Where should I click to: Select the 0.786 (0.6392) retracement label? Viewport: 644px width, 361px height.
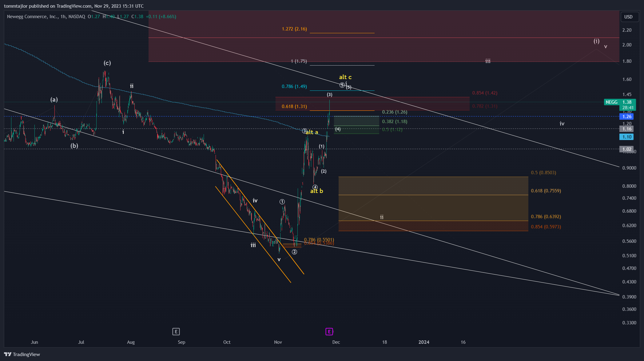[546, 217]
